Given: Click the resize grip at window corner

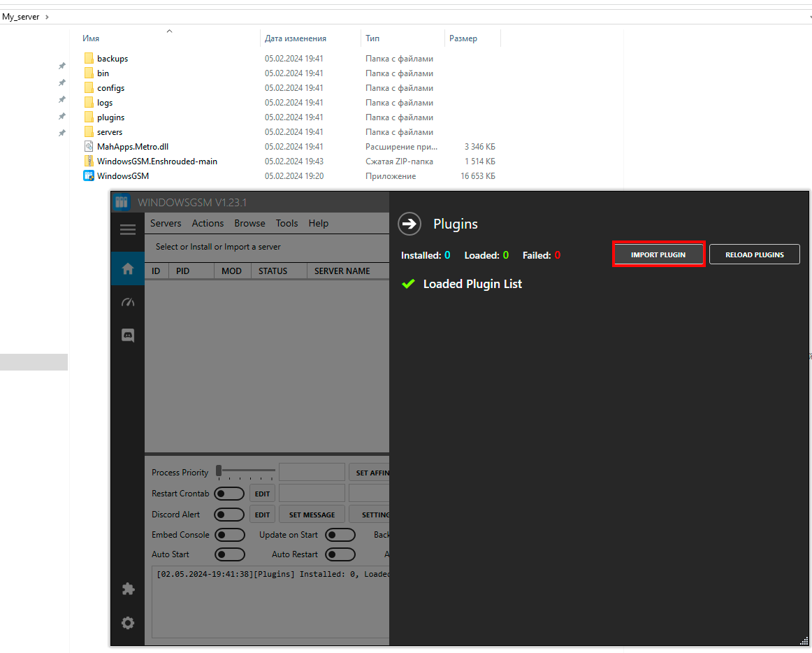Looking at the screenshot, I should click(x=804, y=640).
